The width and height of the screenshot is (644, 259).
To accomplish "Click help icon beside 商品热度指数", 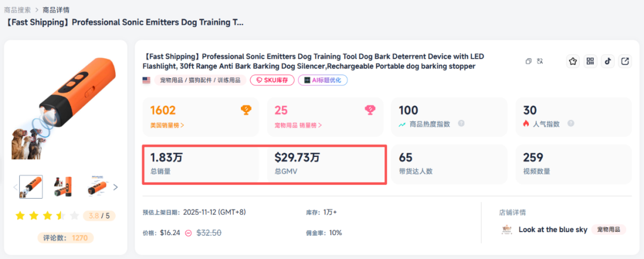I will click(x=461, y=124).
